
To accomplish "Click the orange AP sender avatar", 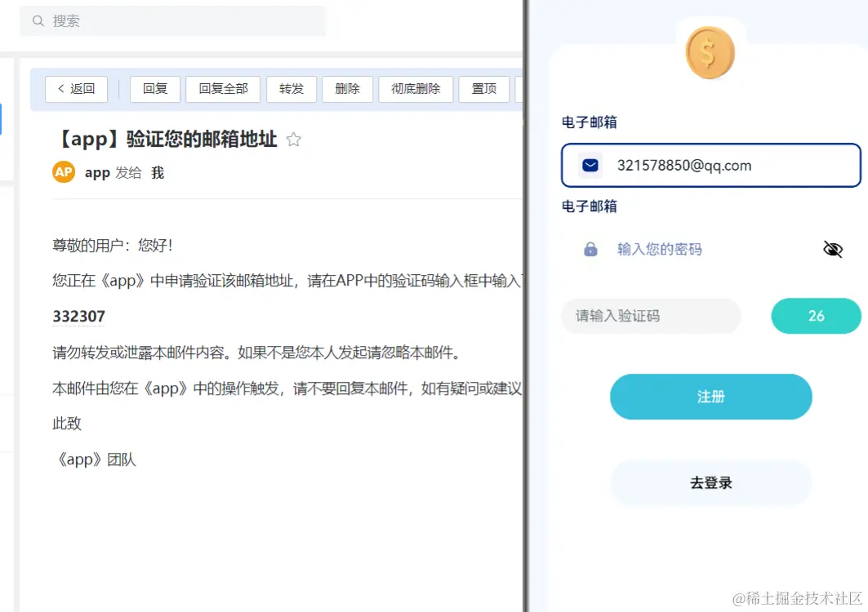I will tap(64, 172).
